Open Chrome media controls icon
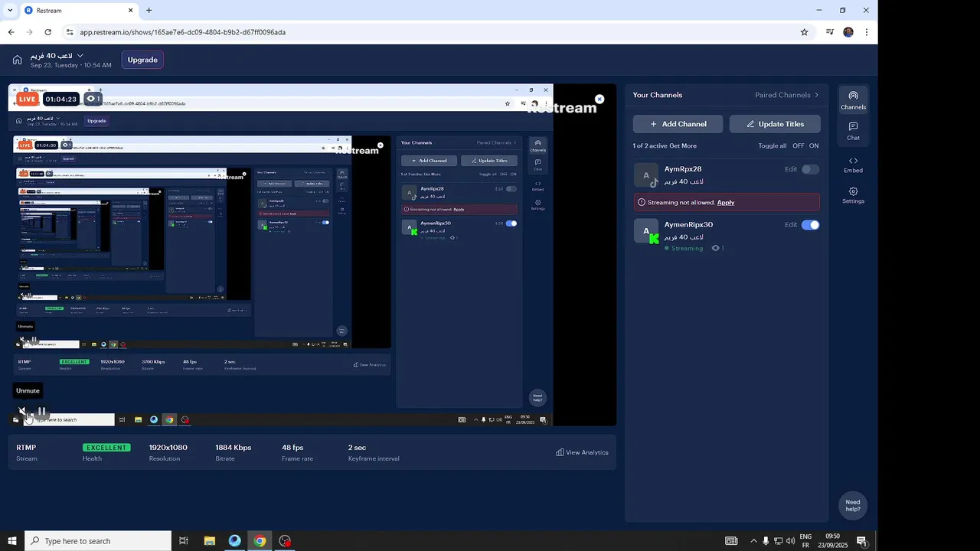Image resolution: width=980 pixels, height=551 pixels. point(830,32)
